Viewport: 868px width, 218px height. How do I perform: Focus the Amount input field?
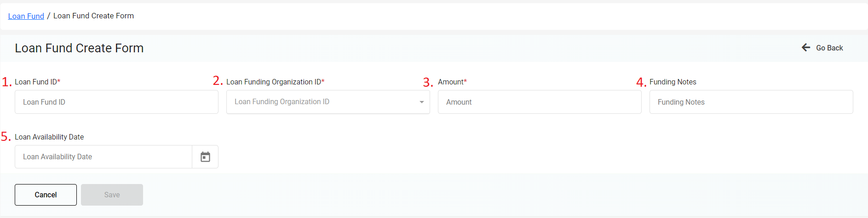tap(540, 102)
